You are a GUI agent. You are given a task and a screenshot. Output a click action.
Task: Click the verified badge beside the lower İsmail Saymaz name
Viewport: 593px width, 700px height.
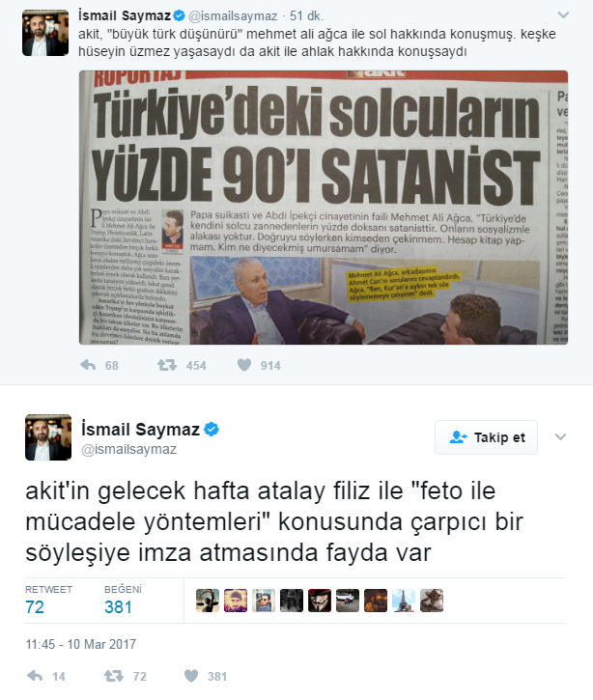pos(212,430)
